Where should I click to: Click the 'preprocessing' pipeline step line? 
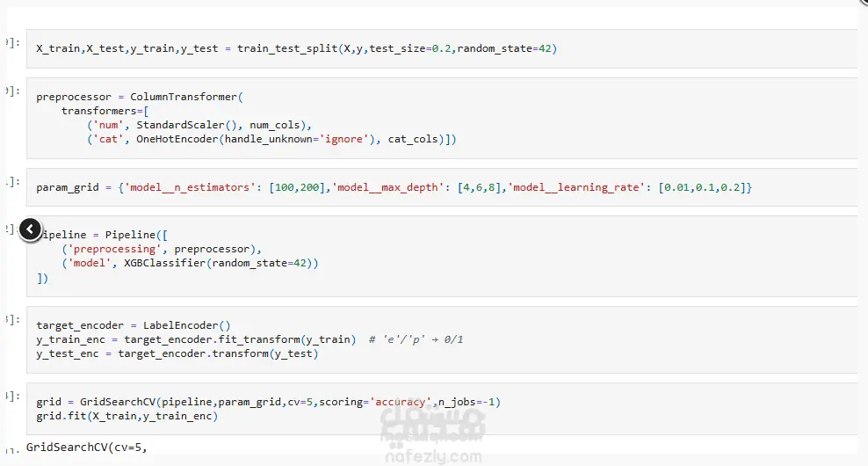(x=161, y=250)
